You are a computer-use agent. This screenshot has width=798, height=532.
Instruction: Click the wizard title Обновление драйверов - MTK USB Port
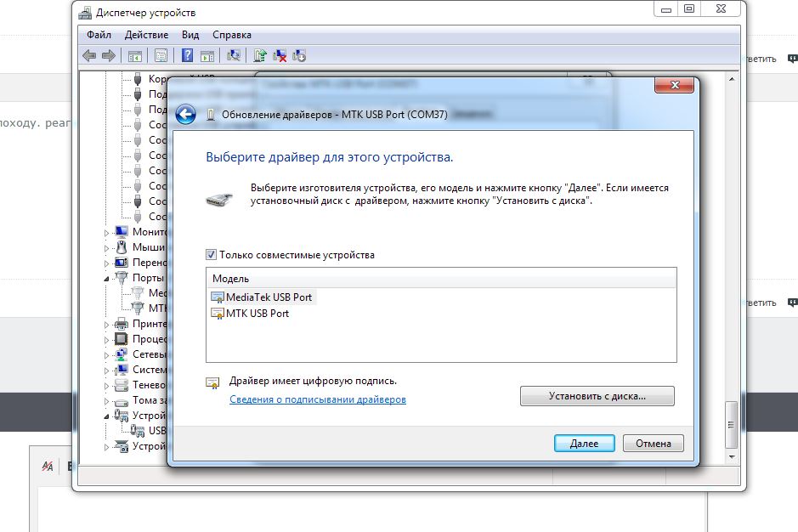click(334, 115)
